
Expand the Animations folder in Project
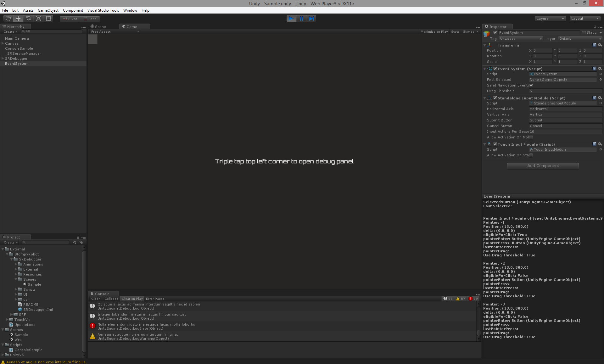click(16, 264)
